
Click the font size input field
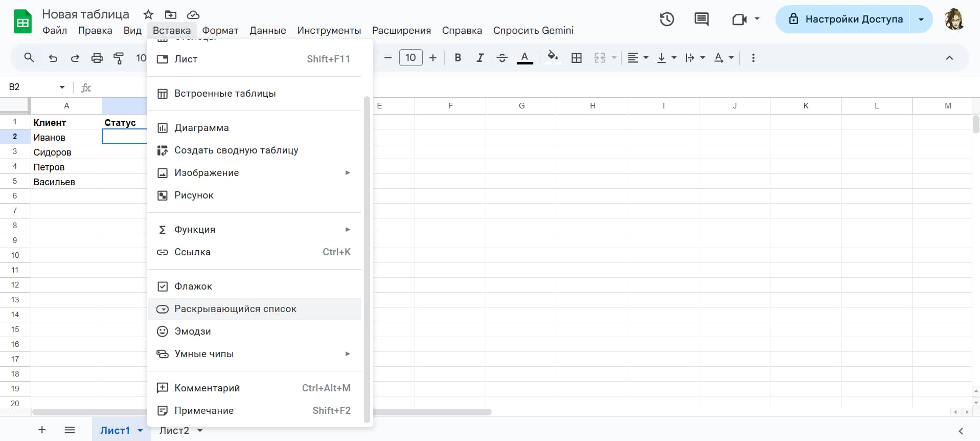pos(411,58)
